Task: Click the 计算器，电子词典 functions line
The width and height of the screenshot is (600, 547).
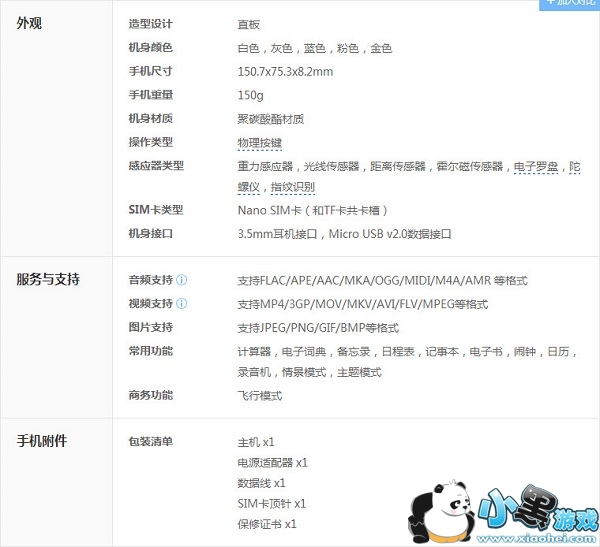Action: coord(407,351)
